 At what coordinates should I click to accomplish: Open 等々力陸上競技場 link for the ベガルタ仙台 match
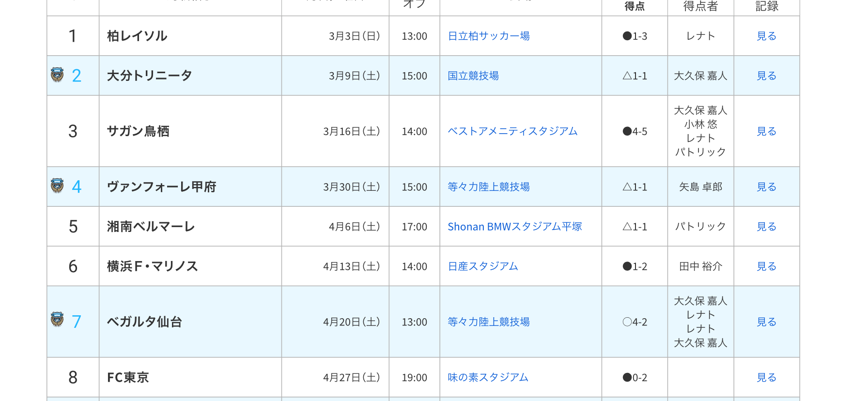pos(488,322)
